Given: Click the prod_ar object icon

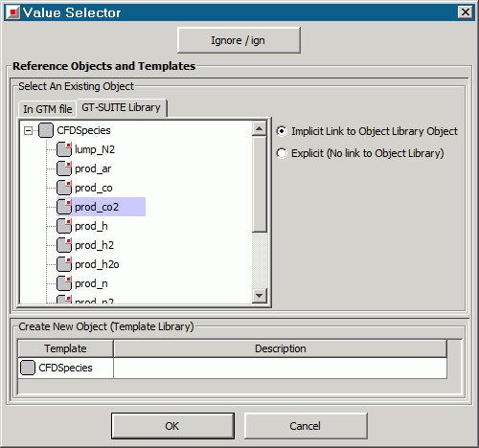Looking at the screenshot, I should pos(64,168).
